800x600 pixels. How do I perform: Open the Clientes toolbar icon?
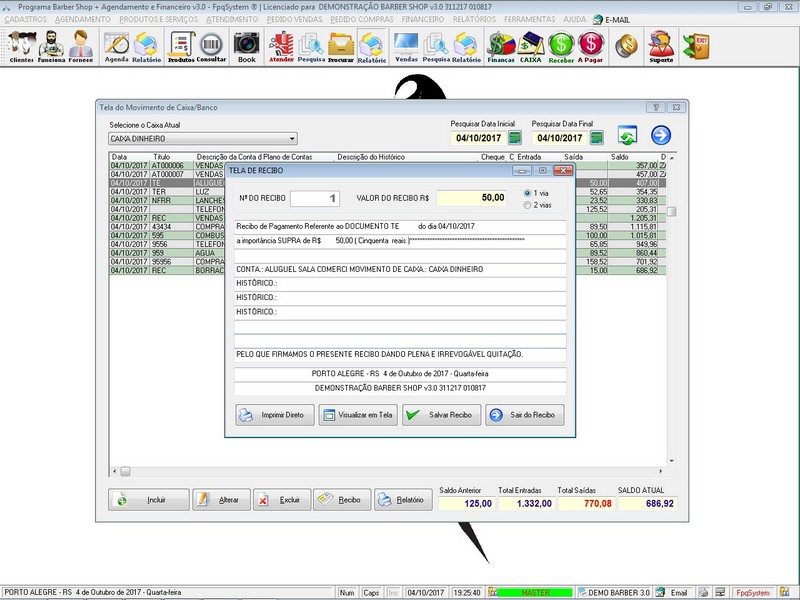(21, 46)
